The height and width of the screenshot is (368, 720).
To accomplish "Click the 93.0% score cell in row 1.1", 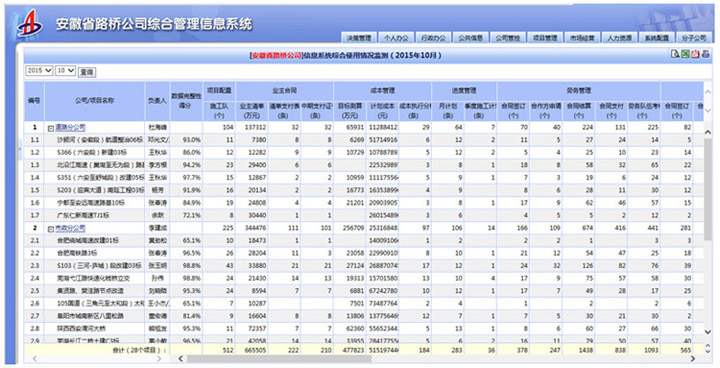I will tap(186, 140).
